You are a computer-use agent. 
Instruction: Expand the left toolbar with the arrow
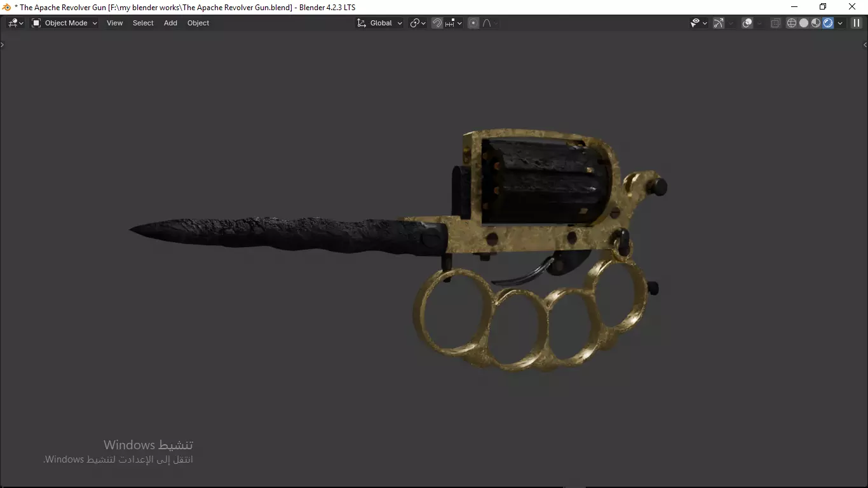(2, 45)
